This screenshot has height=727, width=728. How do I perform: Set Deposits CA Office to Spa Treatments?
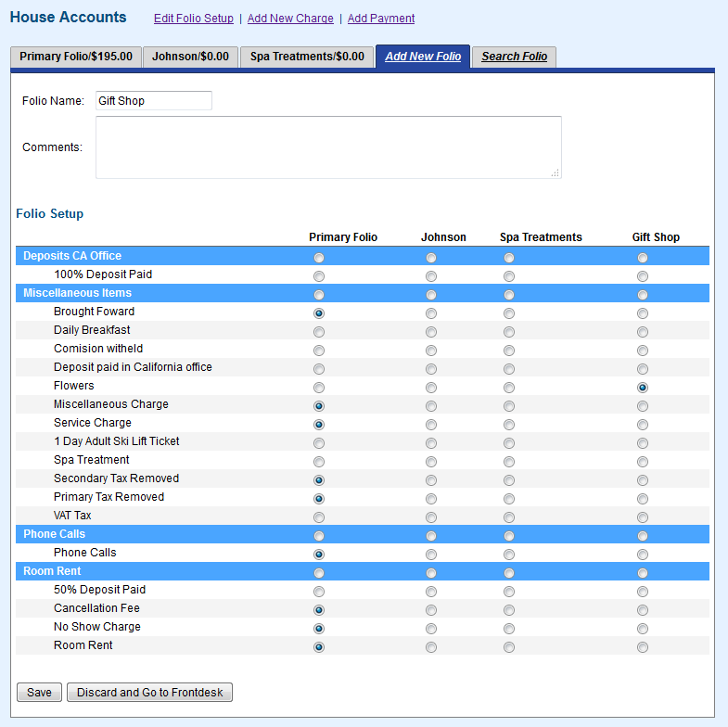point(509,258)
